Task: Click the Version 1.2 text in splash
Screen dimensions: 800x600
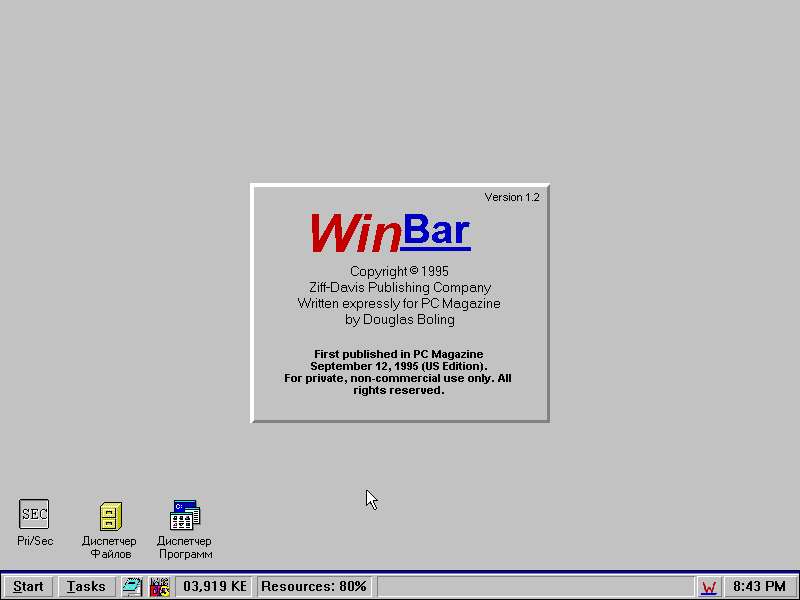Action: coord(511,197)
